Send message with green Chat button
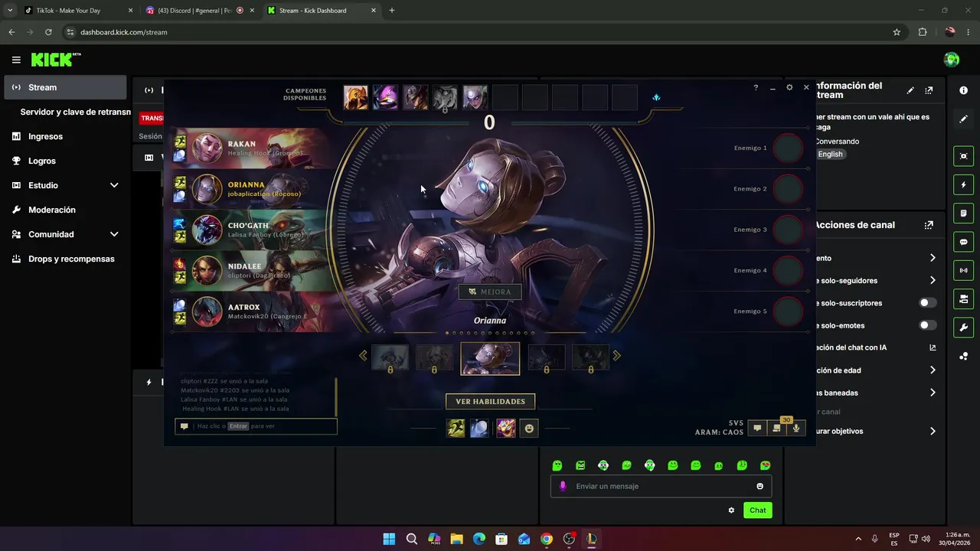This screenshot has width=980, height=551. [x=757, y=510]
